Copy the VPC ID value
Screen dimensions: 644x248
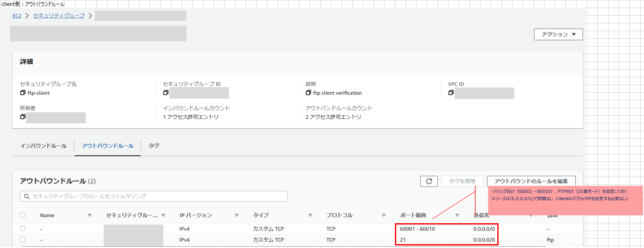(x=451, y=93)
